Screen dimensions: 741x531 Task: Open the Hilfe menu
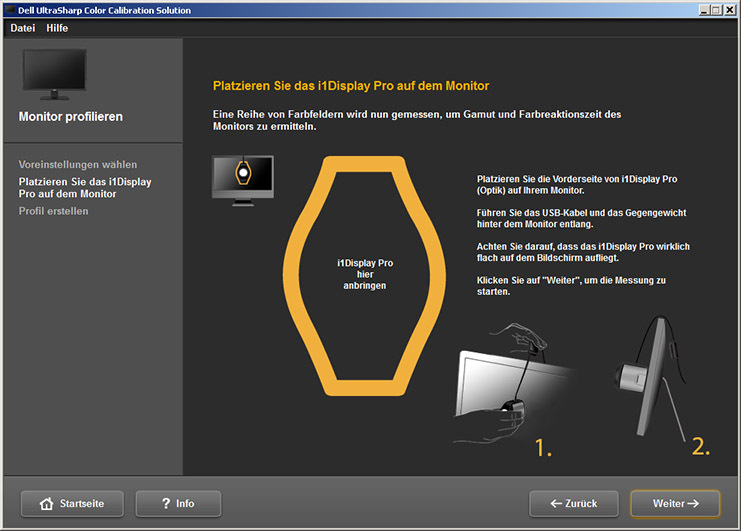pos(57,28)
